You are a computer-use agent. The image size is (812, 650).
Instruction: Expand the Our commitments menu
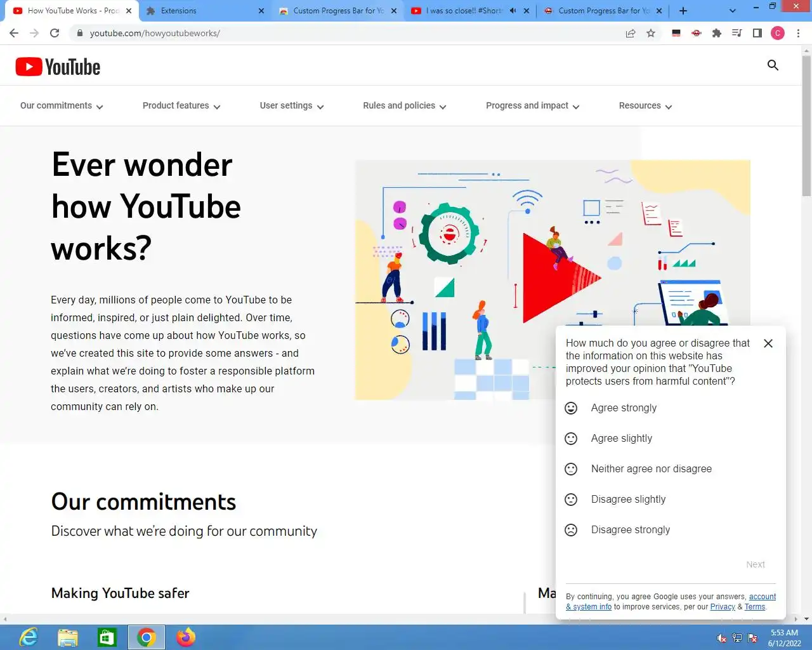pos(62,106)
